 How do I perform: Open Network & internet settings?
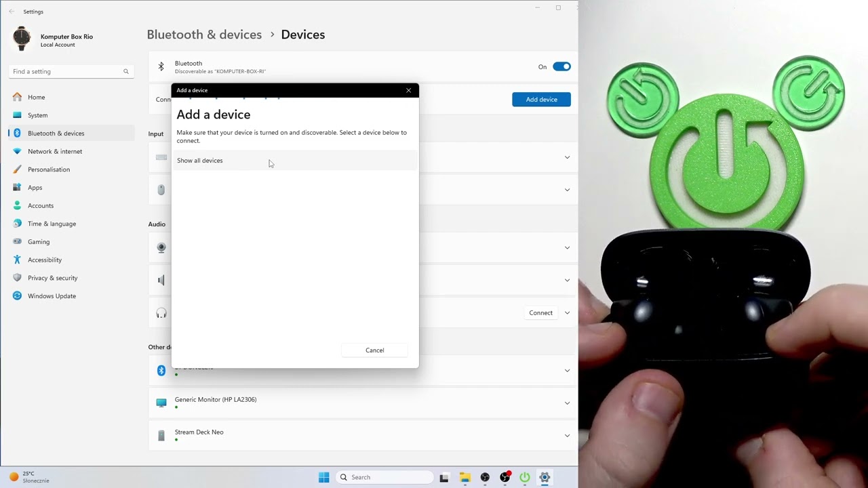[71, 151]
